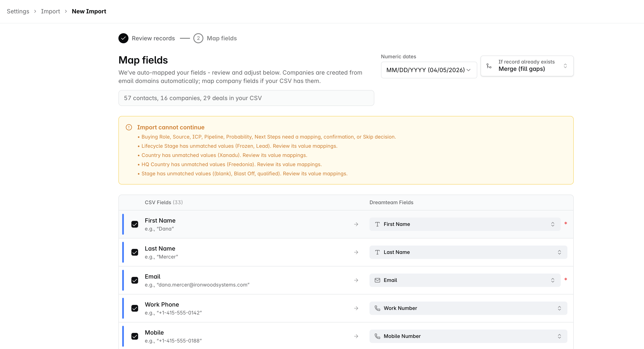Return to the Review records step
This screenshot has height=349, width=644.
153,38
